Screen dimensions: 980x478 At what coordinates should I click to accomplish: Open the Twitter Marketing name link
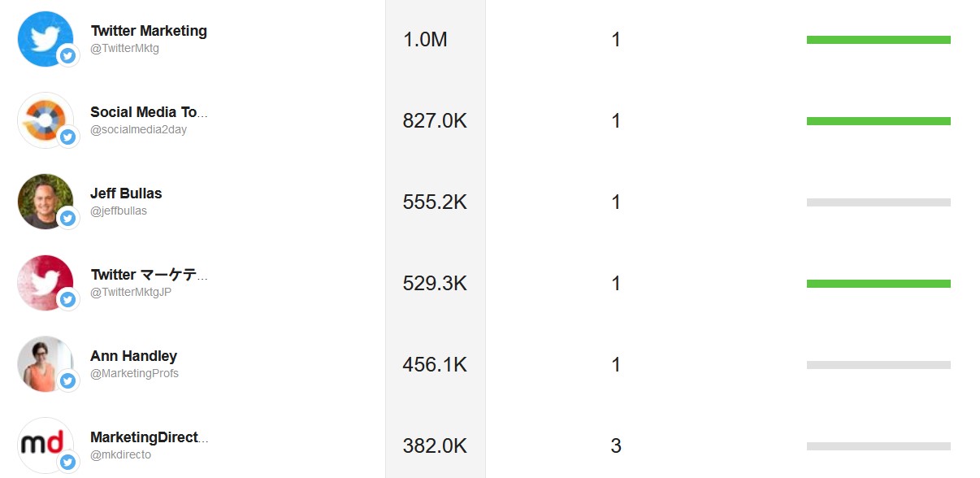(149, 31)
